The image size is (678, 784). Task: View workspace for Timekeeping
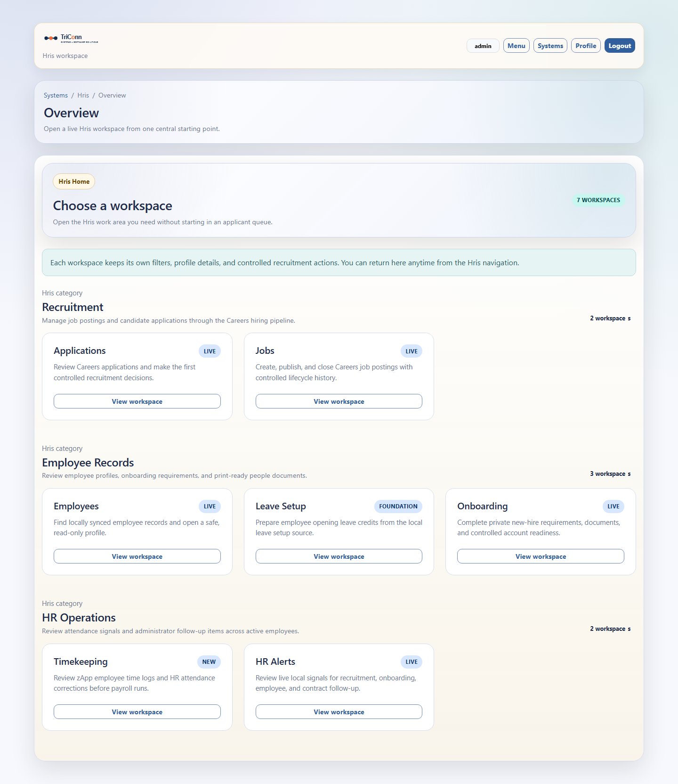pyautogui.click(x=137, y=712)
